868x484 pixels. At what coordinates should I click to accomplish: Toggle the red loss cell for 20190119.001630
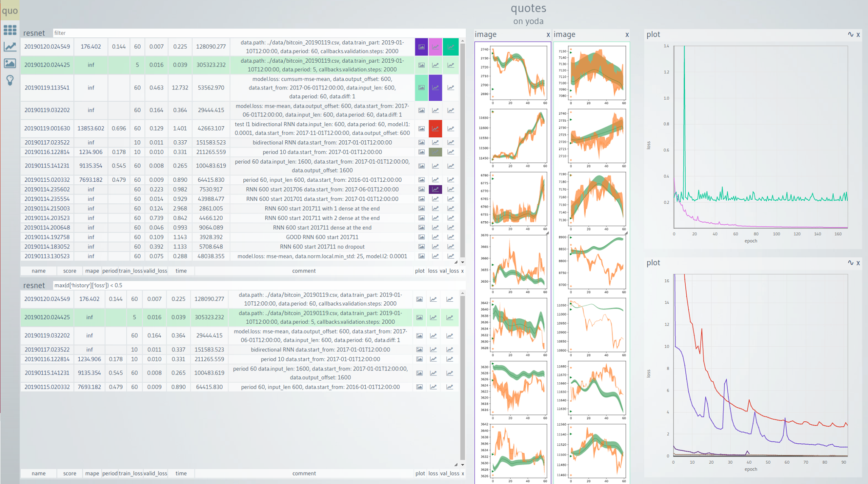[x=435, y=128]
